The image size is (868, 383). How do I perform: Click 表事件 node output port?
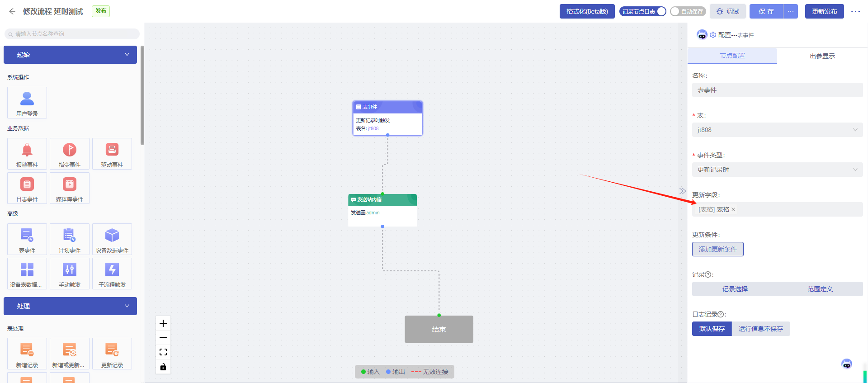tap(387, 135)
